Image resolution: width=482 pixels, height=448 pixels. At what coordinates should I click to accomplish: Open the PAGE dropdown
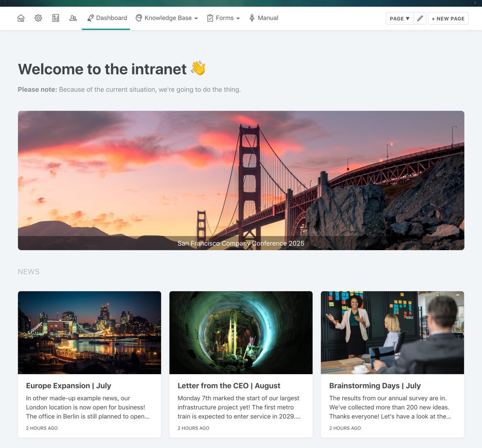click(x=400, y=18)
